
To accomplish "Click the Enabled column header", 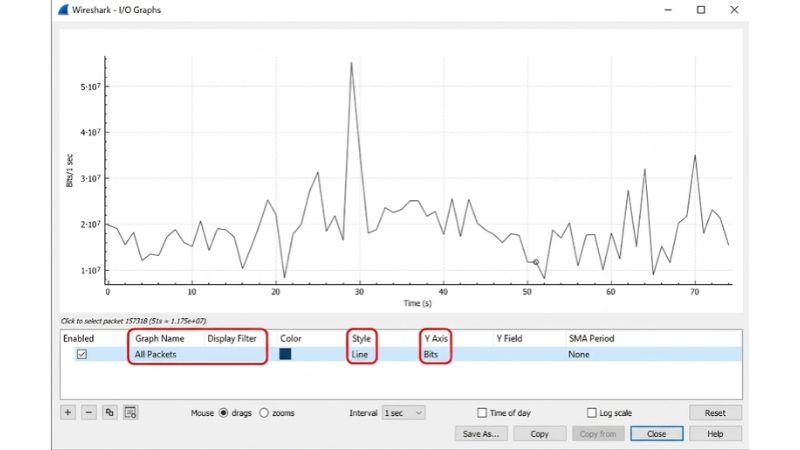I will click(x=79, y=338).
